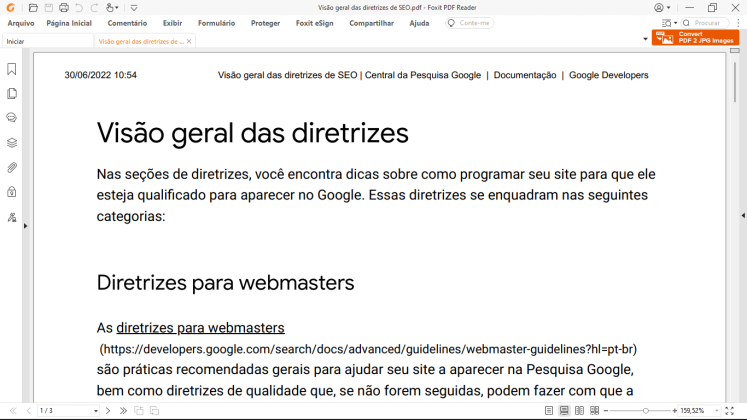Switch to single page view mode

point(549,410)
